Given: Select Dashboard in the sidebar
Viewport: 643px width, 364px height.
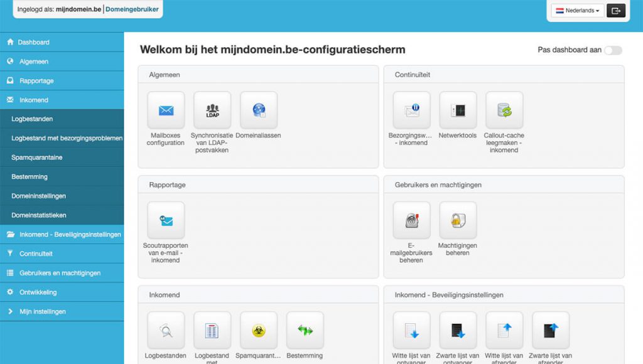Looking at the screenshot, I should click(33, 42).
